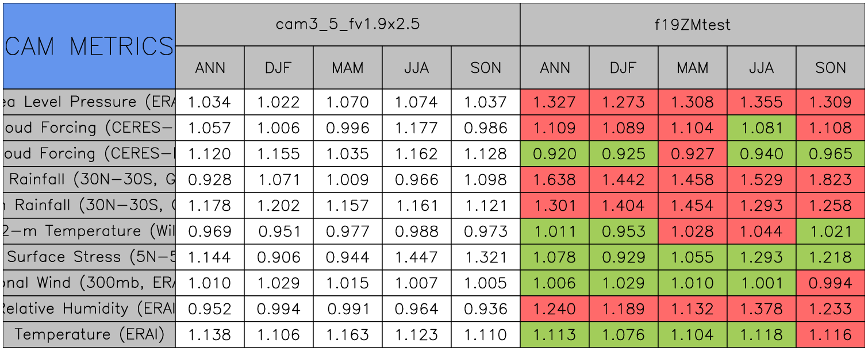Click the cell showing 0.906
Viewport: 868px width, 351px height.
point(278,257)
